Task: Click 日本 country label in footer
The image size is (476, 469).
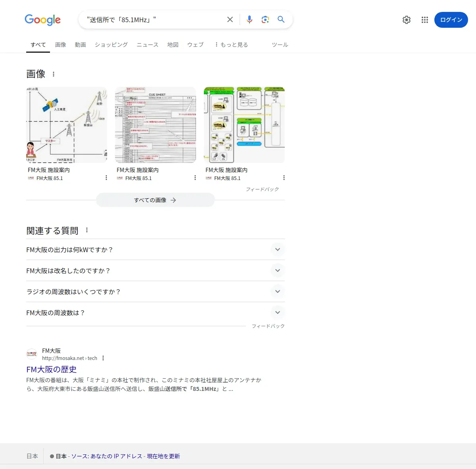Action: pyautogui.click(x=32, y=456)
